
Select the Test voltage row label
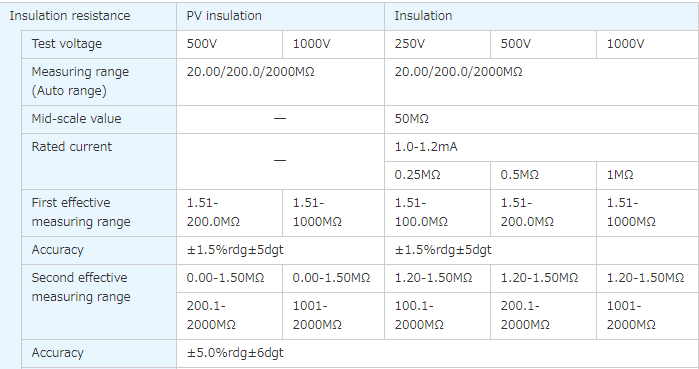(x=99, y=44)
